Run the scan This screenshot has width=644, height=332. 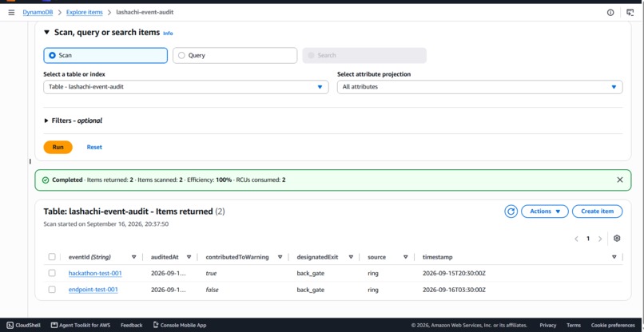click(58, 147)
